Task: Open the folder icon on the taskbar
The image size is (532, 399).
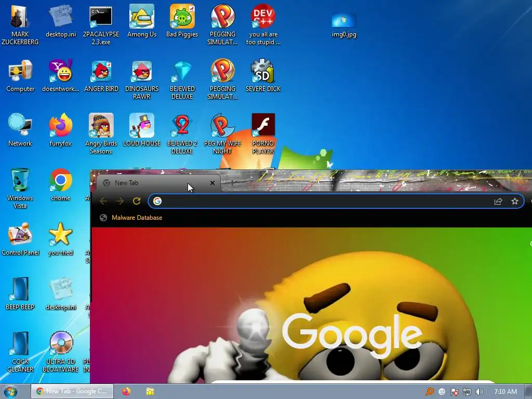Action: (x=150, y=391)
